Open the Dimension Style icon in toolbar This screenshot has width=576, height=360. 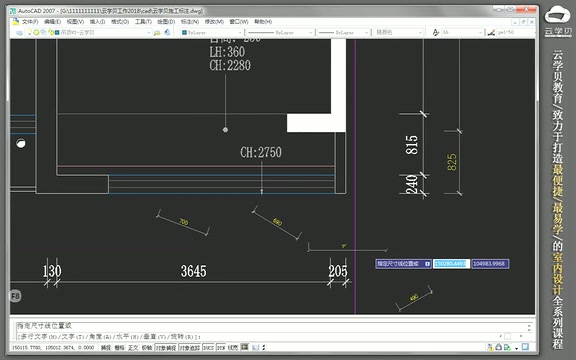click(491, 33)
